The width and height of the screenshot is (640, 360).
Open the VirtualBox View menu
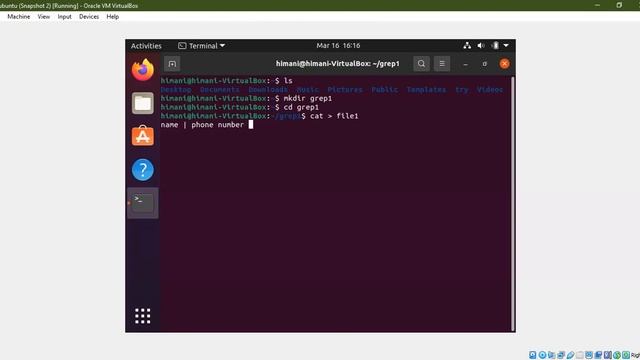pyautogui.click(x=44, y=17)
